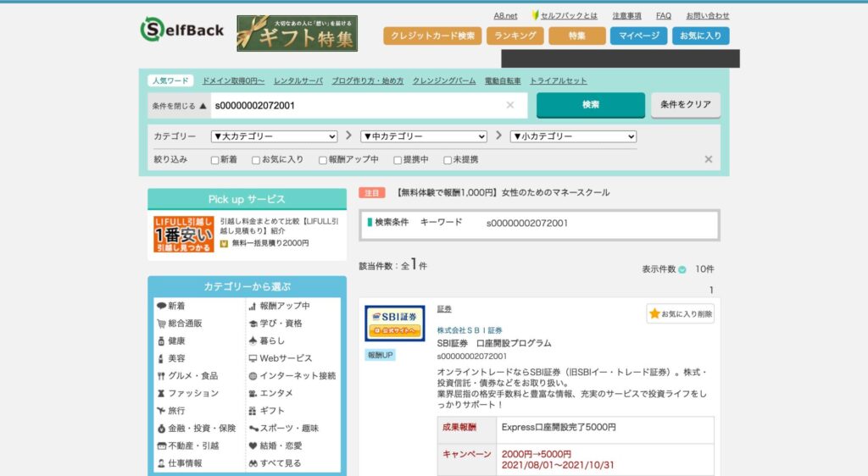Viewport: 868px width, 476px height.
Task: Check the 報酬アップ中 filter checkbox
Action: [x=323, y=160]
